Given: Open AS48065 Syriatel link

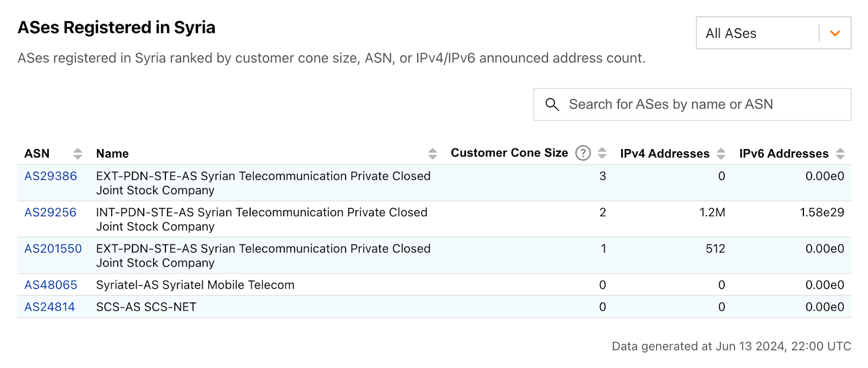Looking at the screenshot, I should [x=51, y=285].
